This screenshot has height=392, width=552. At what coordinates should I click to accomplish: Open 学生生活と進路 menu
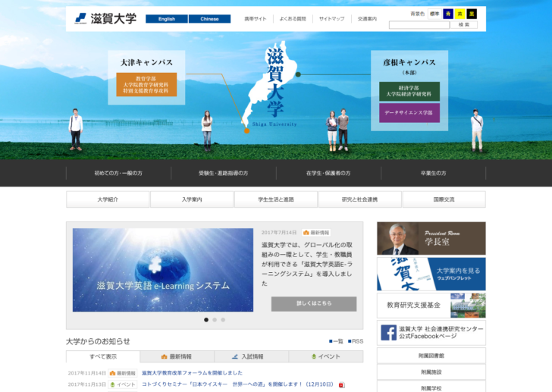click(276, 199)
